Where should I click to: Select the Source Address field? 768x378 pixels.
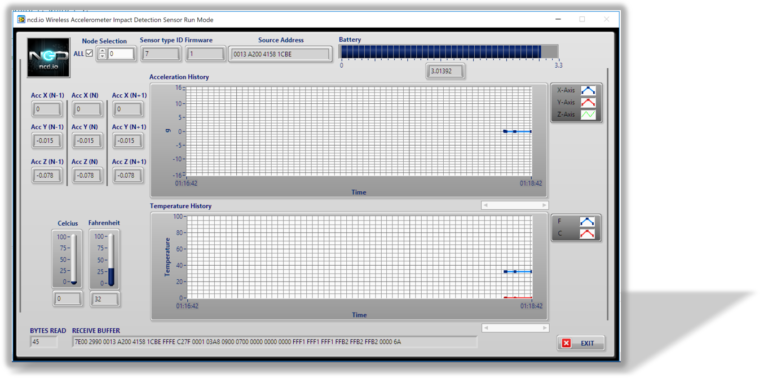tap(280, 54)
